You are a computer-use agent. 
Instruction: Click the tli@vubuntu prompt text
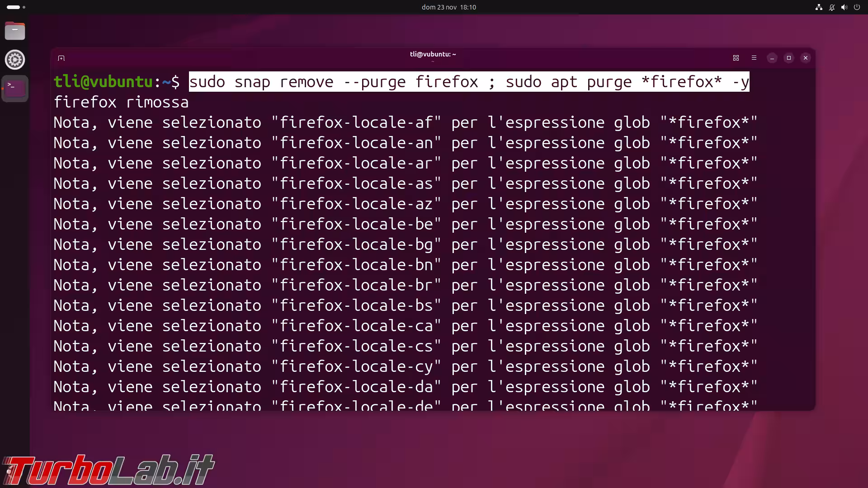pos(103,82)
